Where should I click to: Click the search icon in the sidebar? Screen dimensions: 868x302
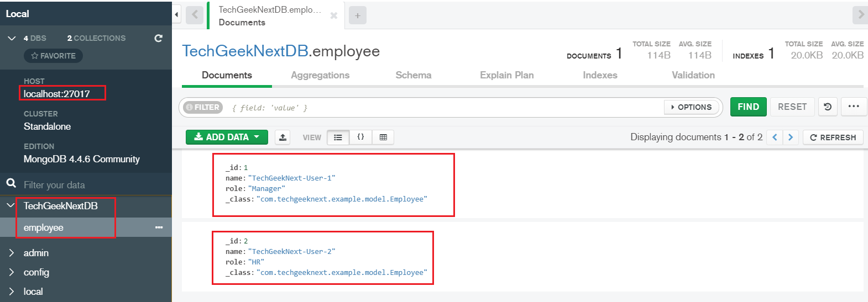point(11,183)
